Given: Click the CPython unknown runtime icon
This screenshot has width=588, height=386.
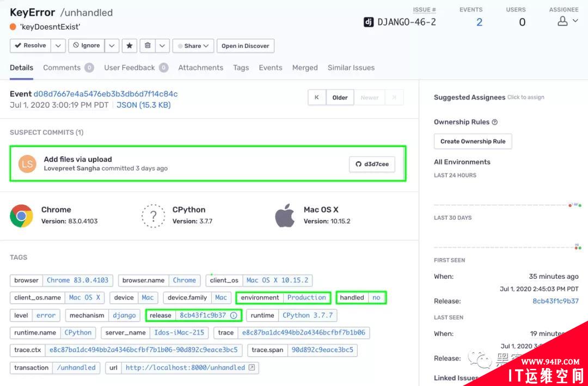Looking at the screenshot, I should [153, 216].
